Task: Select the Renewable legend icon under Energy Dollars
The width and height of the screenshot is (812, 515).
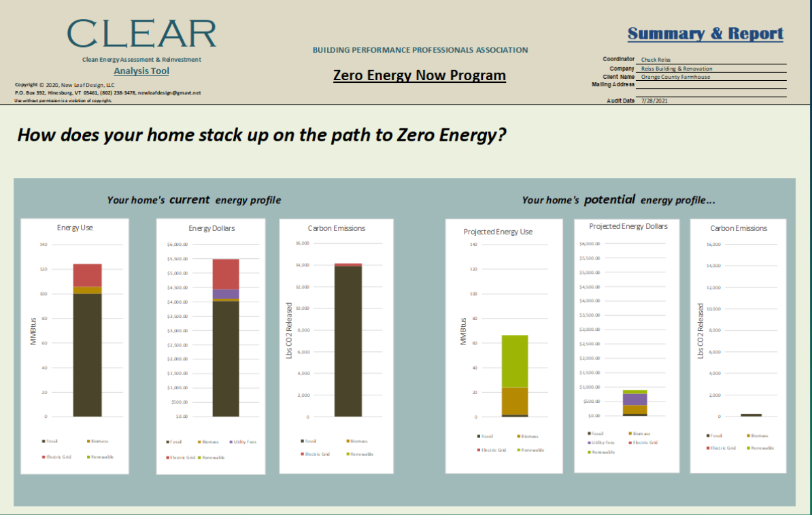Action: [x=200, y=456]
